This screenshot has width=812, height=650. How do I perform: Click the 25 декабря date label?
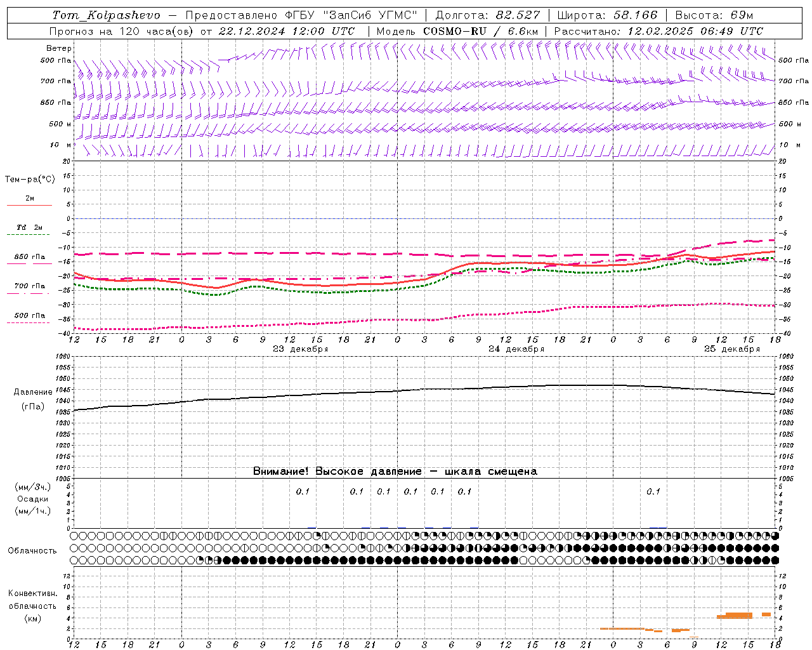tap(732, 349)
